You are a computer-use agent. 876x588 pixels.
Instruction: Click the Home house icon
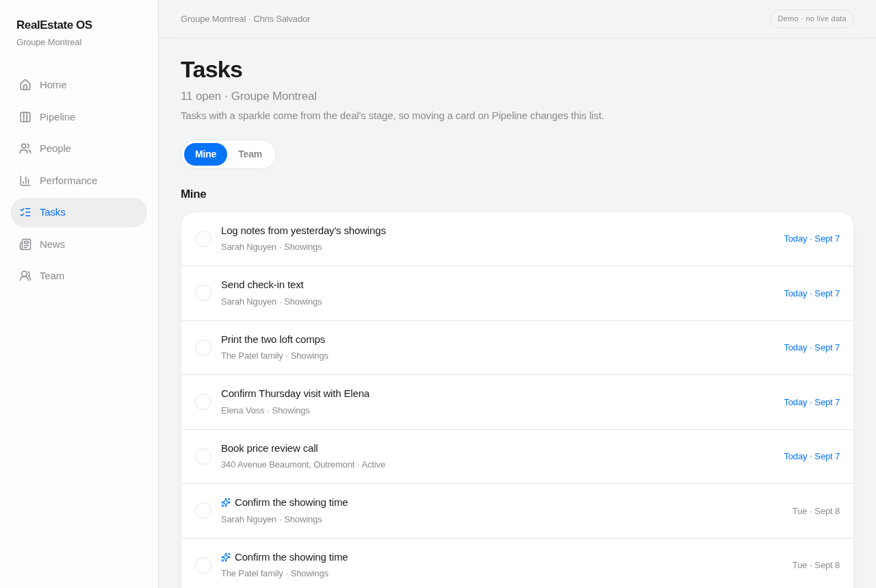click(25, 85)
